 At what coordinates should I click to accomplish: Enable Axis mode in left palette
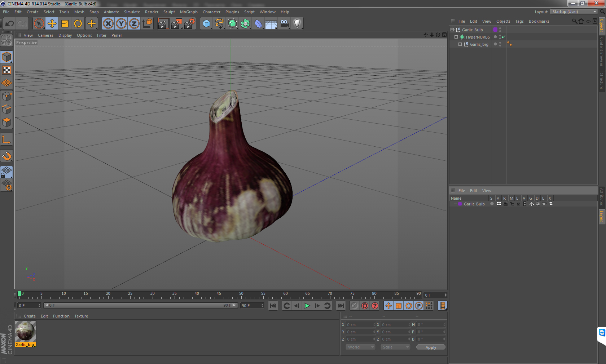[6, 139]
